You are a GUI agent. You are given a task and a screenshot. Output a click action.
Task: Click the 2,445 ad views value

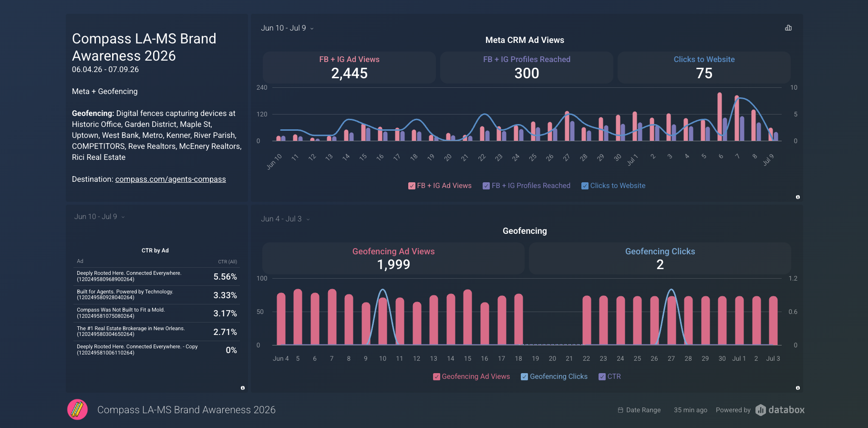[x=350, y=73]
